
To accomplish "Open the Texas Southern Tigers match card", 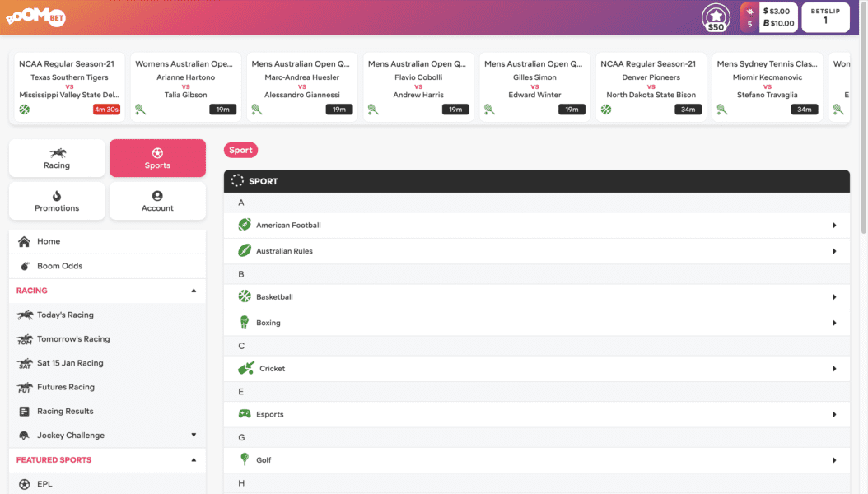I will pyautogui.click(x=68, y=85).
